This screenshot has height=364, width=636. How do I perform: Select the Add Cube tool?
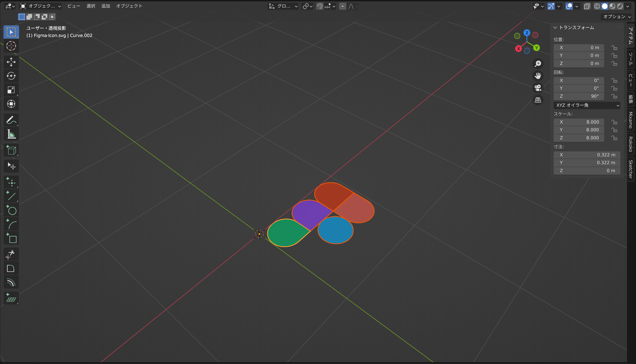tap(11, 150)
